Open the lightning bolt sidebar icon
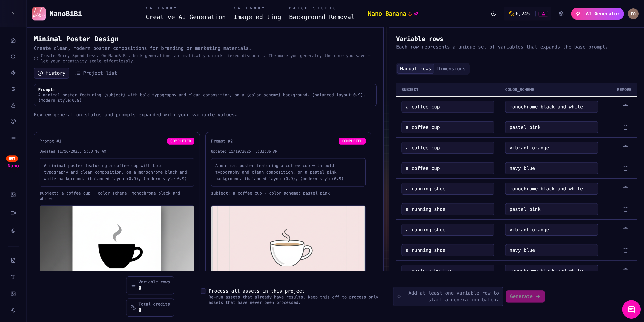The width and height of the screenshot is (644, 322). point(13,73)
